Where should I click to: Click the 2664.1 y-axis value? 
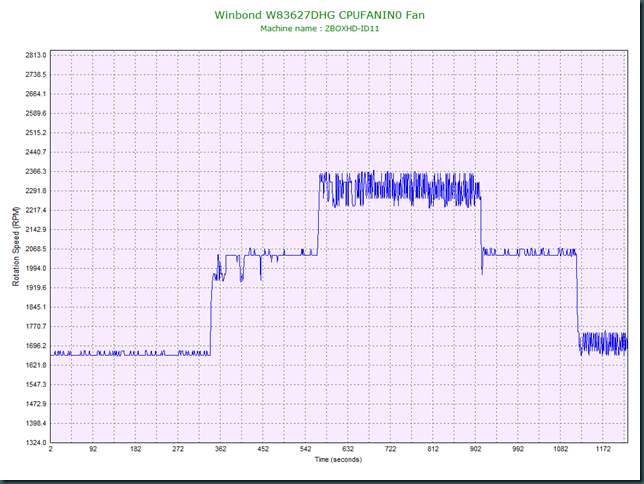(x=36, y=94)
